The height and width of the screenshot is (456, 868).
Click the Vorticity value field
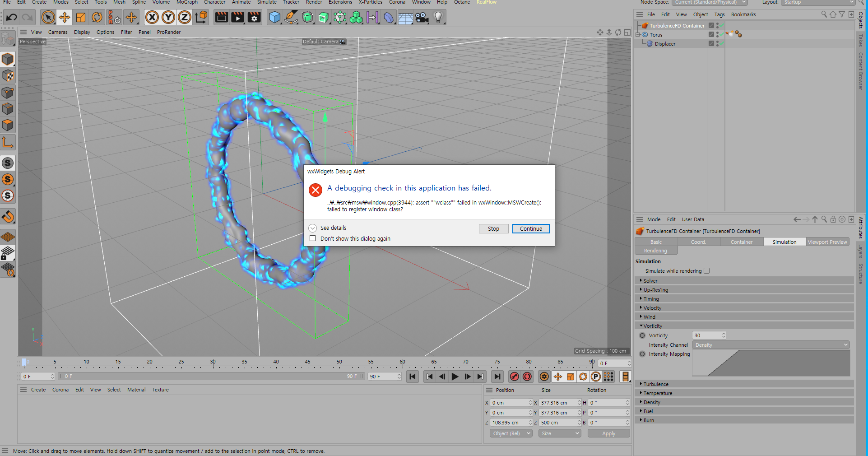pyautogui.click(x=709, y=335)
